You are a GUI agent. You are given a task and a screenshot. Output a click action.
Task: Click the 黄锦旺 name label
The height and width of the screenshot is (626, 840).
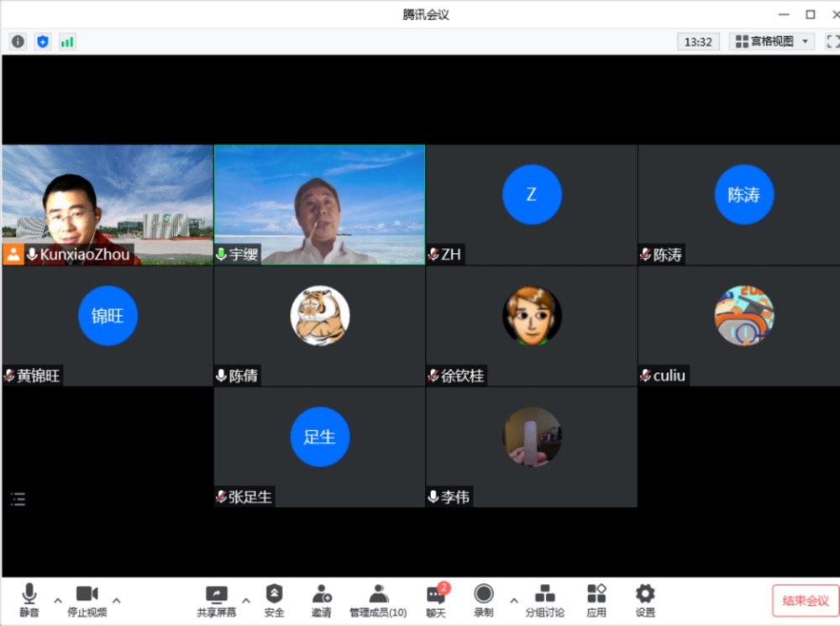[x=38, y=376]
